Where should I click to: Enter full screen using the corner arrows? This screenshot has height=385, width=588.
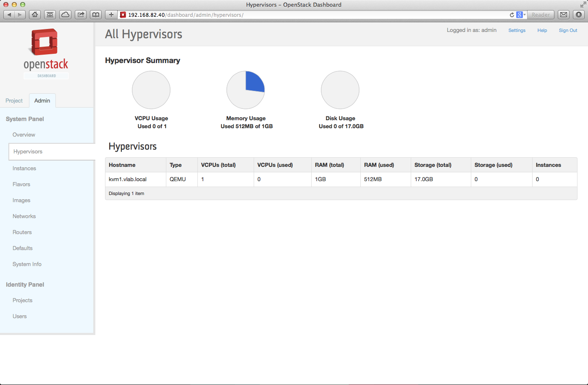click(x=583, y=5)
